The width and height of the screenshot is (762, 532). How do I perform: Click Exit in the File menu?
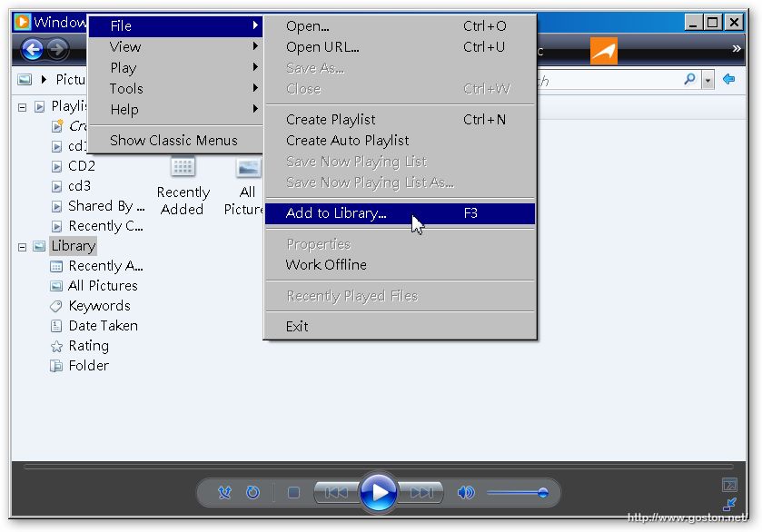(400, 327)
